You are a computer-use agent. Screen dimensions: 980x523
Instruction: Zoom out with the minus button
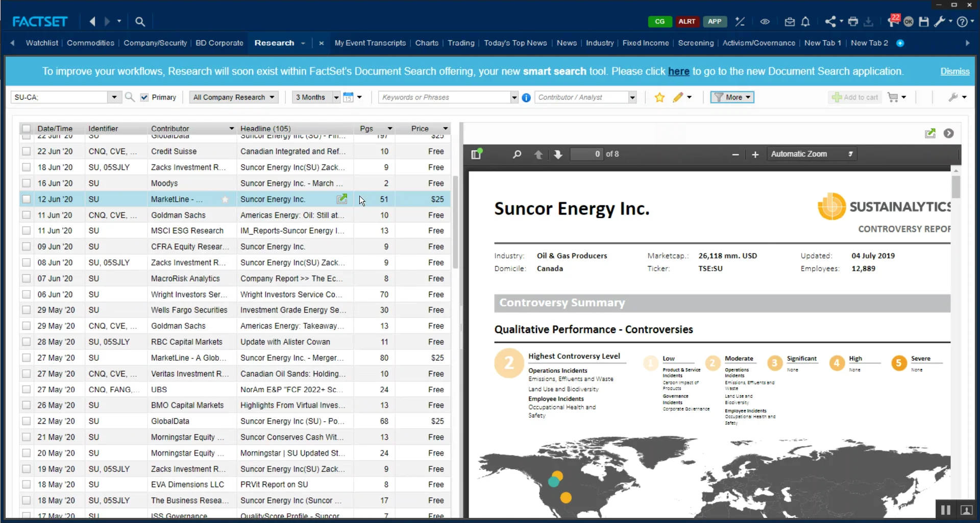(736, 154)
